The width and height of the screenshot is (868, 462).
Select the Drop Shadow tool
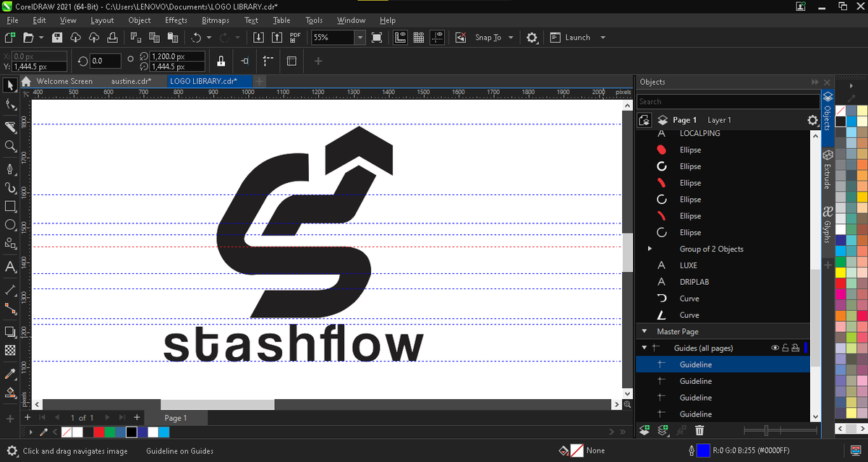coord(10,331)
